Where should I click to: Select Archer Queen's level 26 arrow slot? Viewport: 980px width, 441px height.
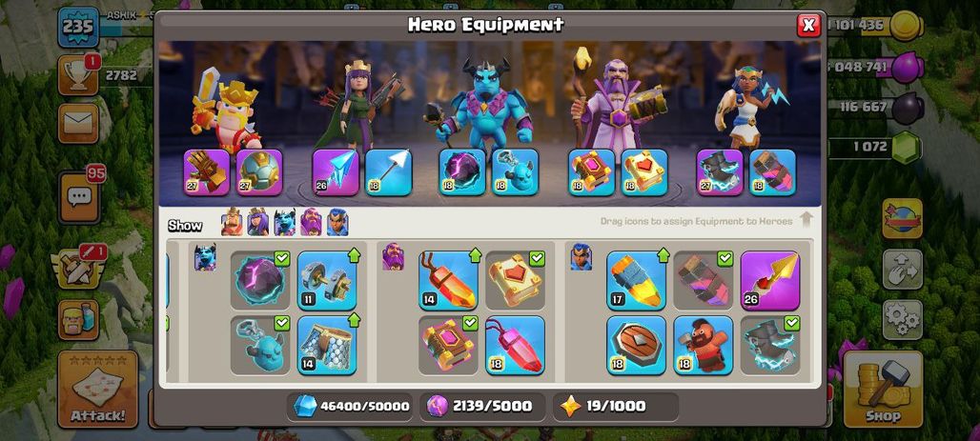tap(336, 172)
